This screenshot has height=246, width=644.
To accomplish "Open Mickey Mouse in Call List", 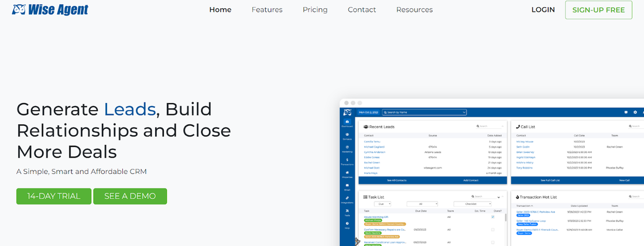I will pos(525,141).
